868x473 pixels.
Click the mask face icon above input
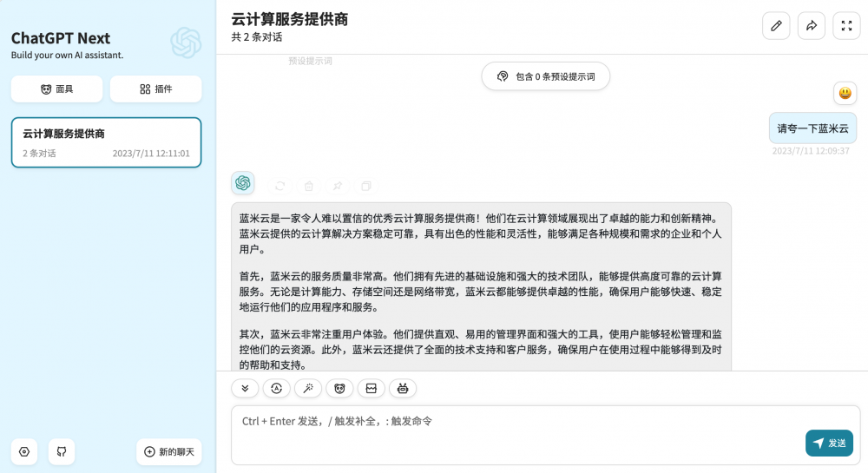(x=339, y=389)
